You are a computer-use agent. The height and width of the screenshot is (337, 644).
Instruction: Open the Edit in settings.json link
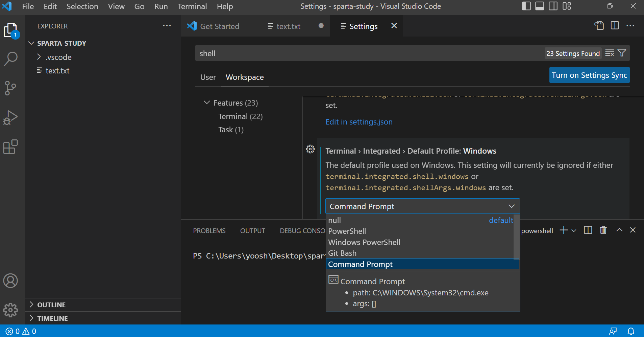tap(359, 122)
